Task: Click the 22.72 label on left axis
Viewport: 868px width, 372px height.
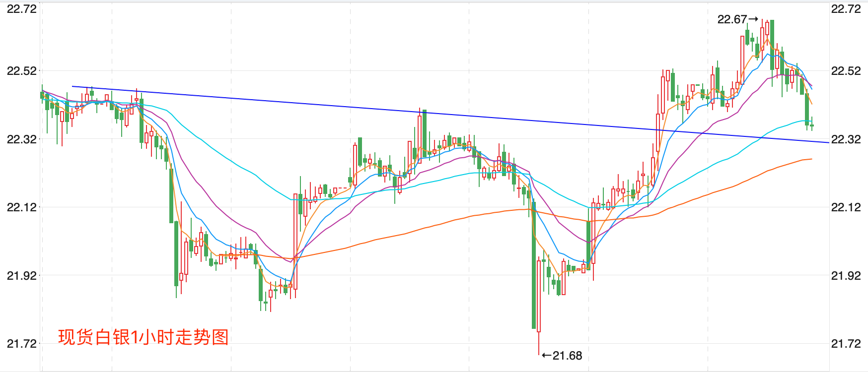Action: [x=21, y=9]
